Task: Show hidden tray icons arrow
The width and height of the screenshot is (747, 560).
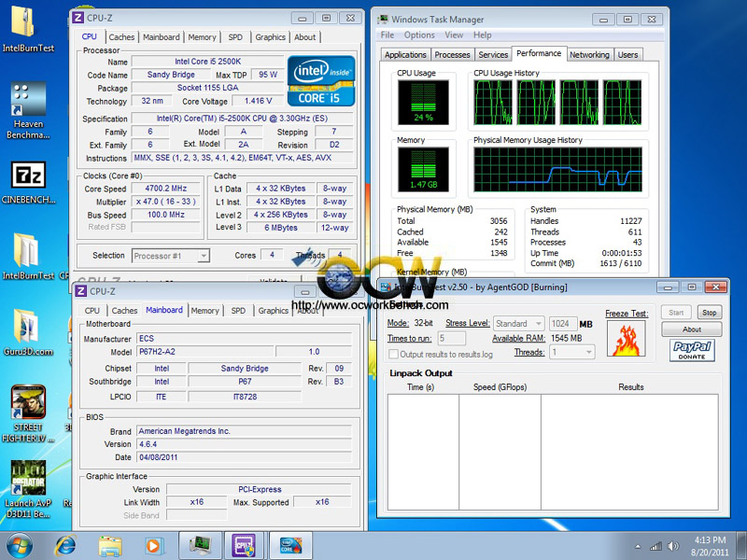Action: 638,547
